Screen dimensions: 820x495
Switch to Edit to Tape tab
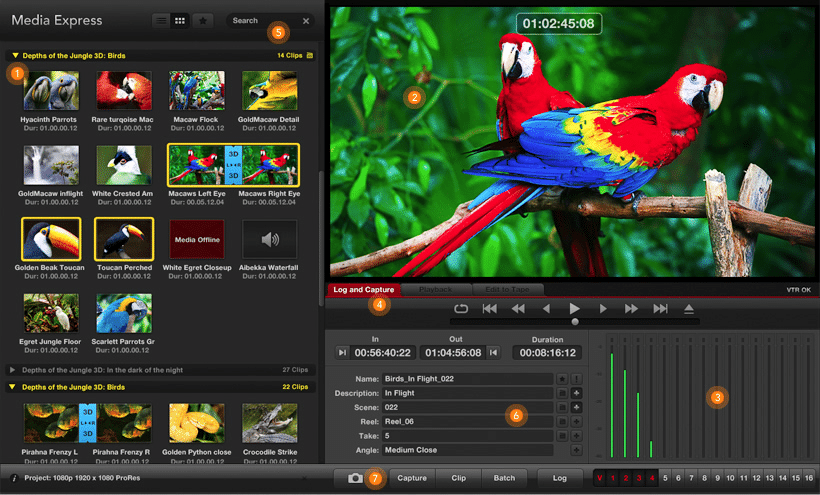507,290
